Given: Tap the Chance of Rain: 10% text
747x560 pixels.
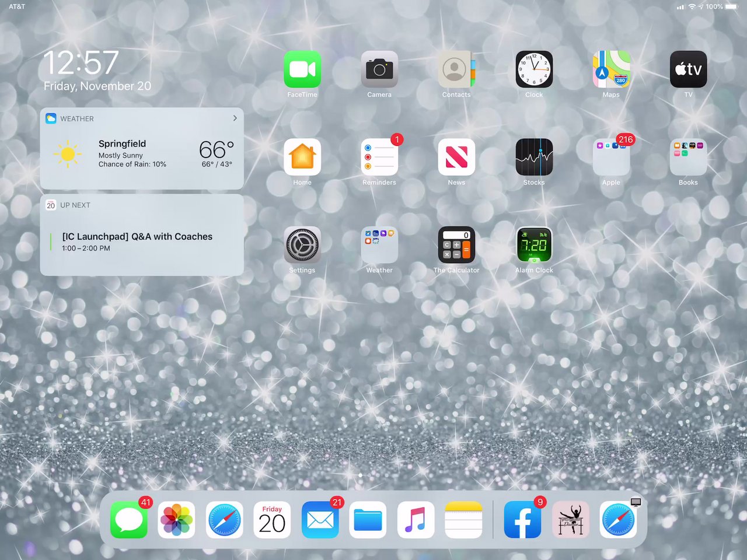Looking at the screenshot, I should click(132, 164).
